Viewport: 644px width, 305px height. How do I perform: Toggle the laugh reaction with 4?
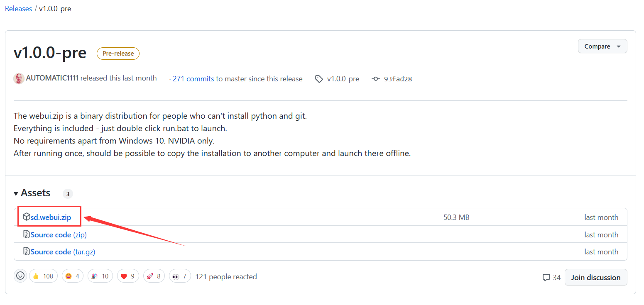click(73, 276)
